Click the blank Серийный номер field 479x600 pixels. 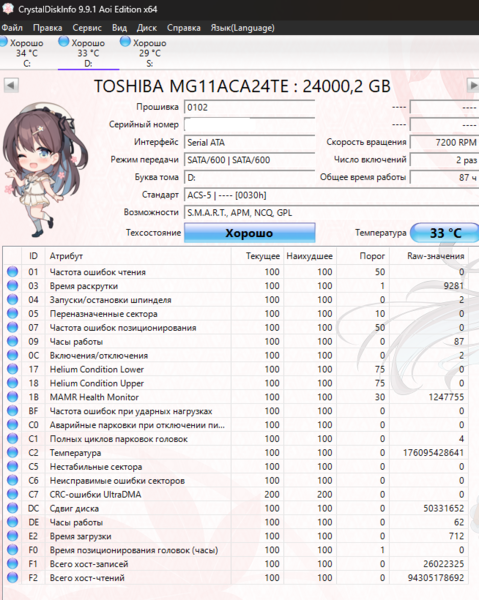249,125
